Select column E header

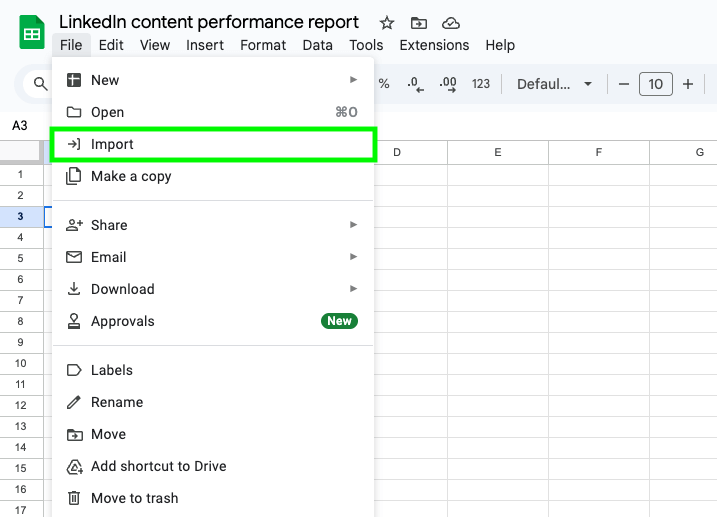click(x=498, y=152)
